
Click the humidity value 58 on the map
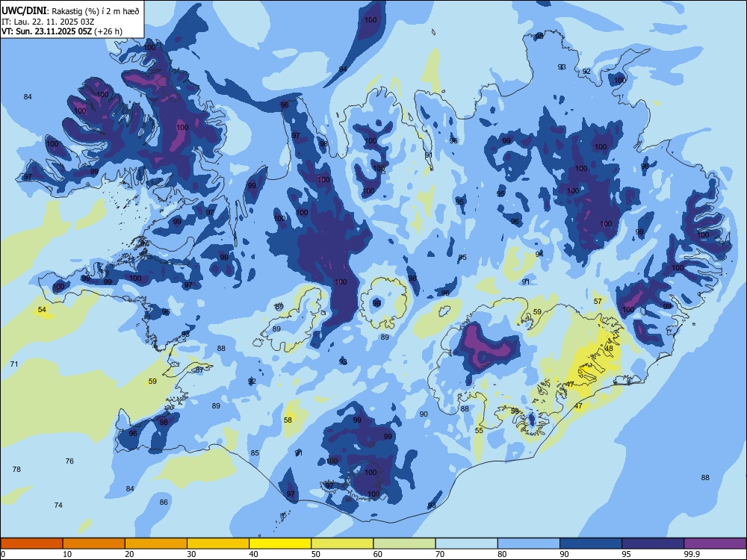[x=288, y=420]
